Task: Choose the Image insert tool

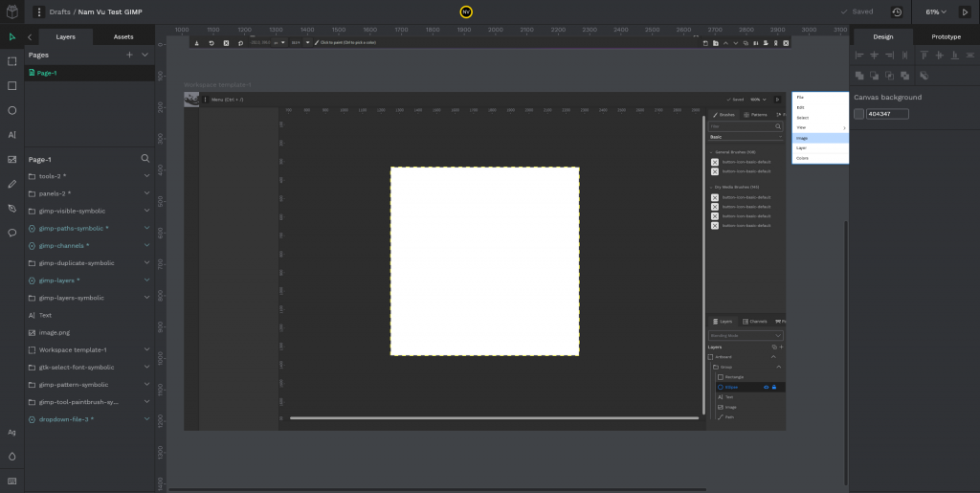Action: 11,159
